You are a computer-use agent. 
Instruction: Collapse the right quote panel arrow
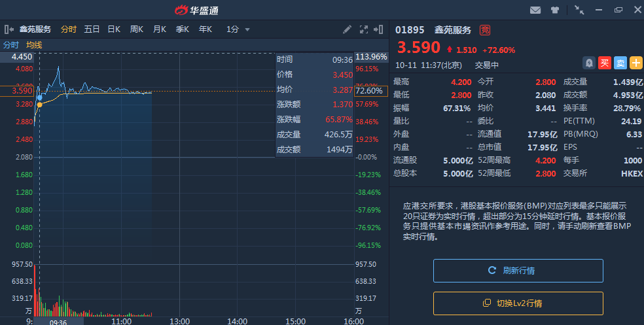(378, 29)
